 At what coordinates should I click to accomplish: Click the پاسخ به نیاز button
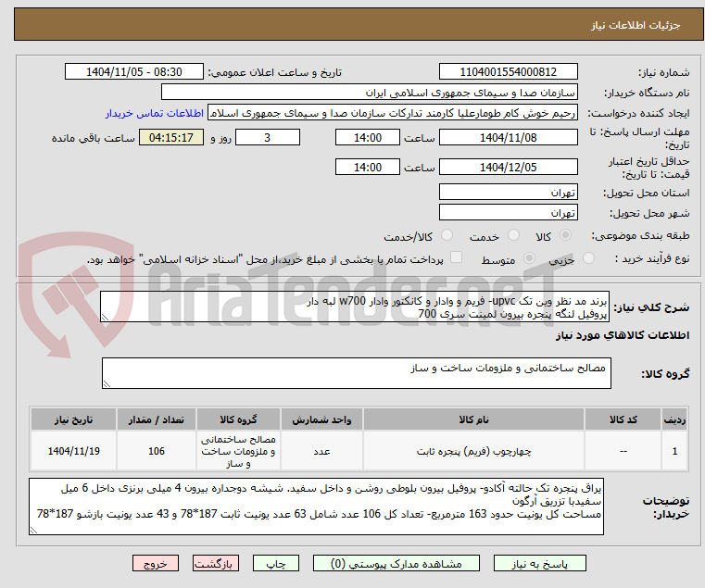click(x=539, y=563)
